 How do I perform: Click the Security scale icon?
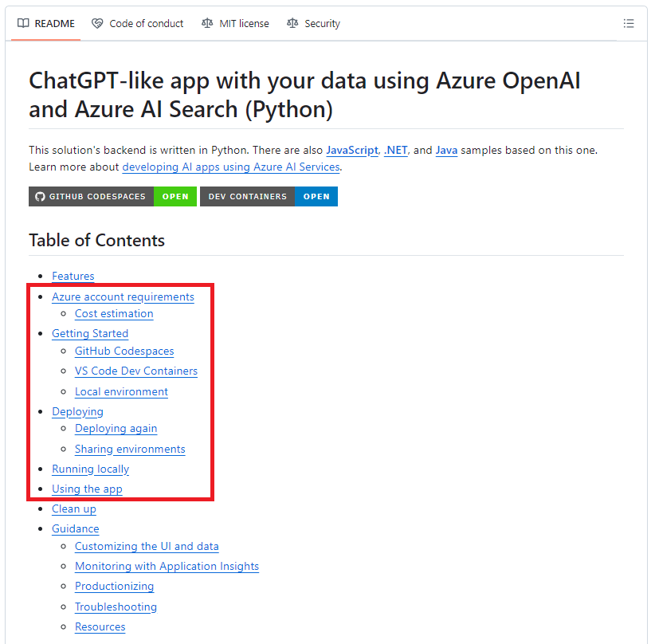tap(292, 24)
